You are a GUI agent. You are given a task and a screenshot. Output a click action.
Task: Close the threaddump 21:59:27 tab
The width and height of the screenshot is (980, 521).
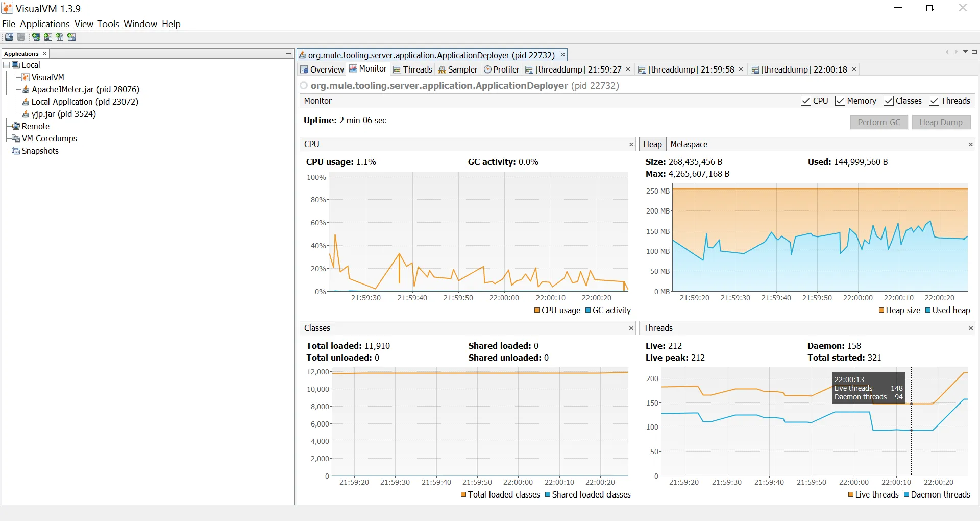coord(628,69)
